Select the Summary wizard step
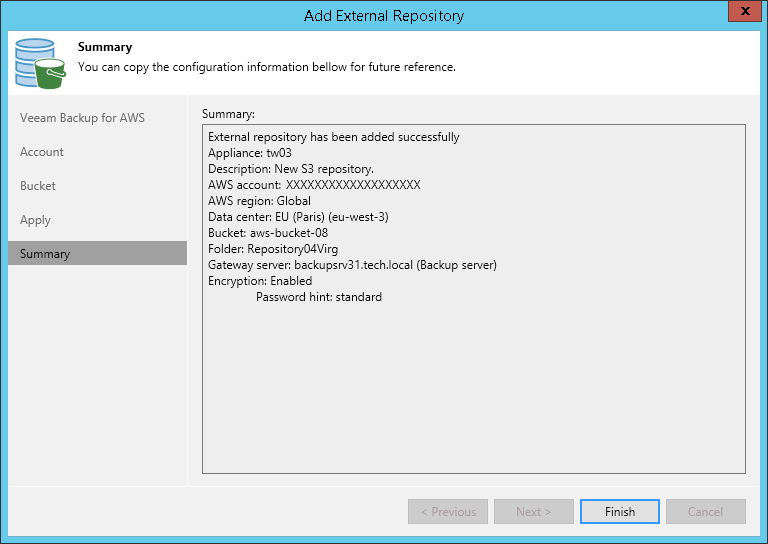768x544 pixels. (97, 253)
